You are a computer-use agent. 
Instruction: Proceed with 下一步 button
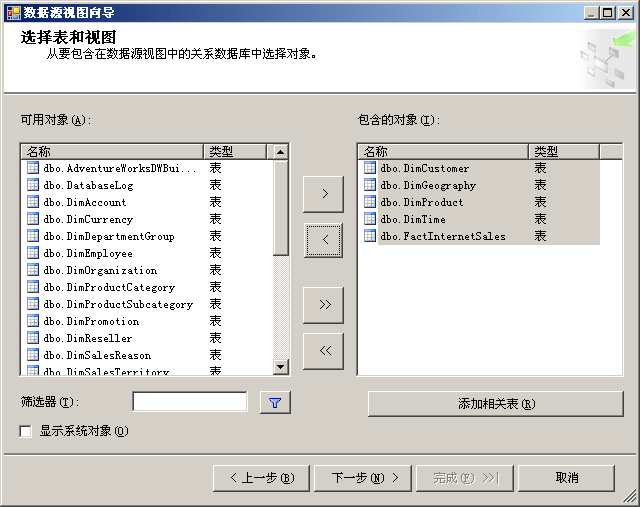tap(363, 478)
